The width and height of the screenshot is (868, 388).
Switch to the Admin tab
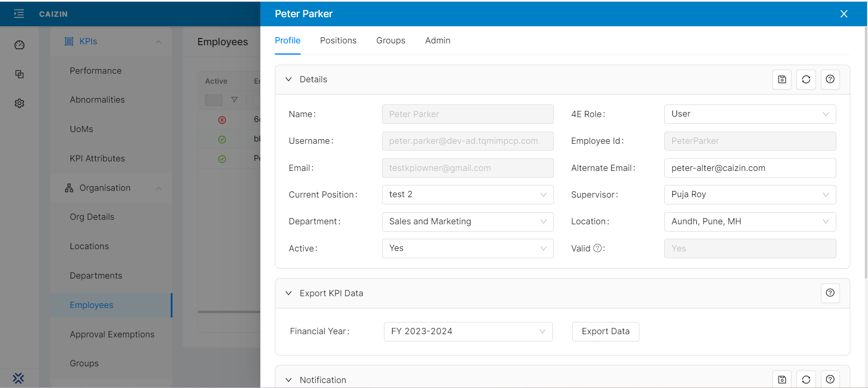click(437, 41)
